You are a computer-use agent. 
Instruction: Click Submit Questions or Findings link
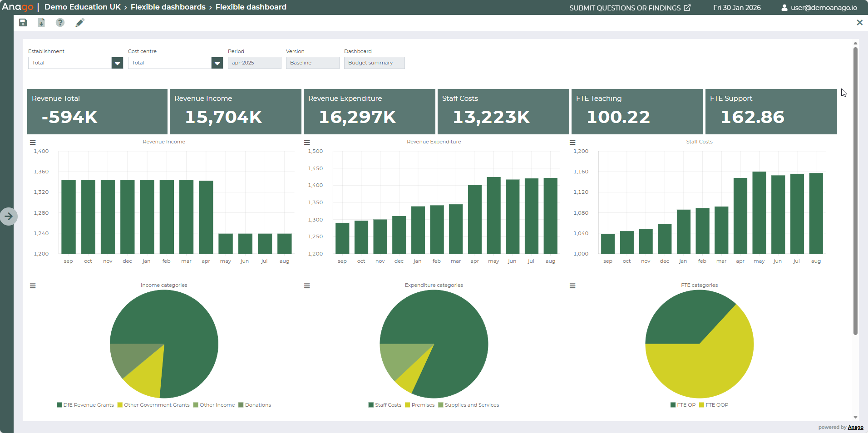(x=630, y=8)
